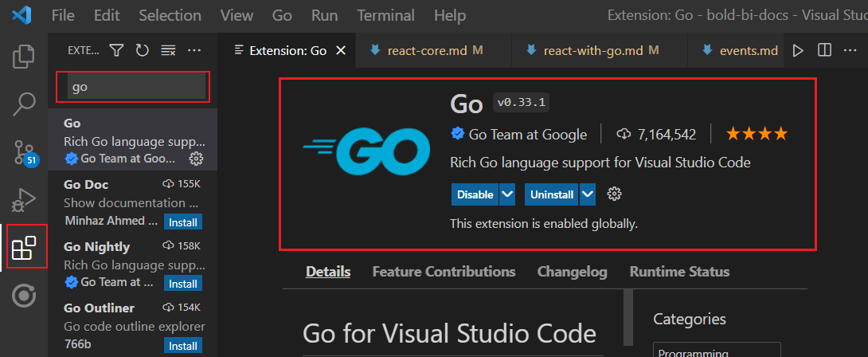Click the Go extension logo image
This screenshot has width=868, height=357.
(366, 152)
